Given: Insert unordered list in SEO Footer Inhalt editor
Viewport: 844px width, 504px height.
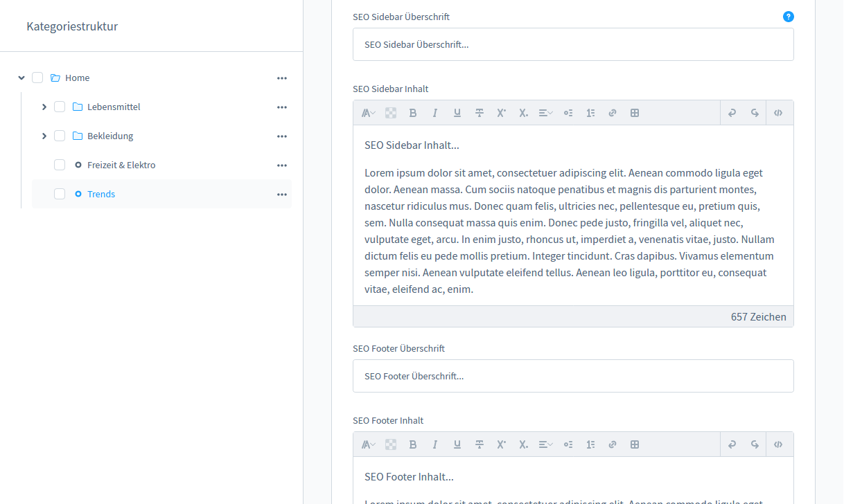Looking at the screenshot, I should [x=568, y=444].
